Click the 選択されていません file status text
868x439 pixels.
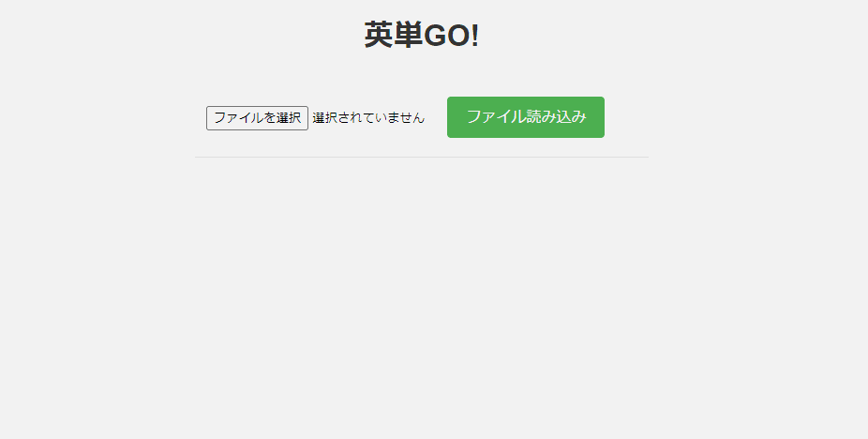pos(368,118)
